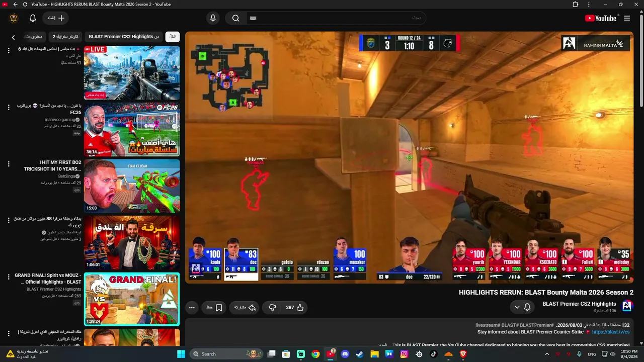Open Task View on the taskbar
The height and width of the screenshot is (362, 644).
(x=272, y=354)
